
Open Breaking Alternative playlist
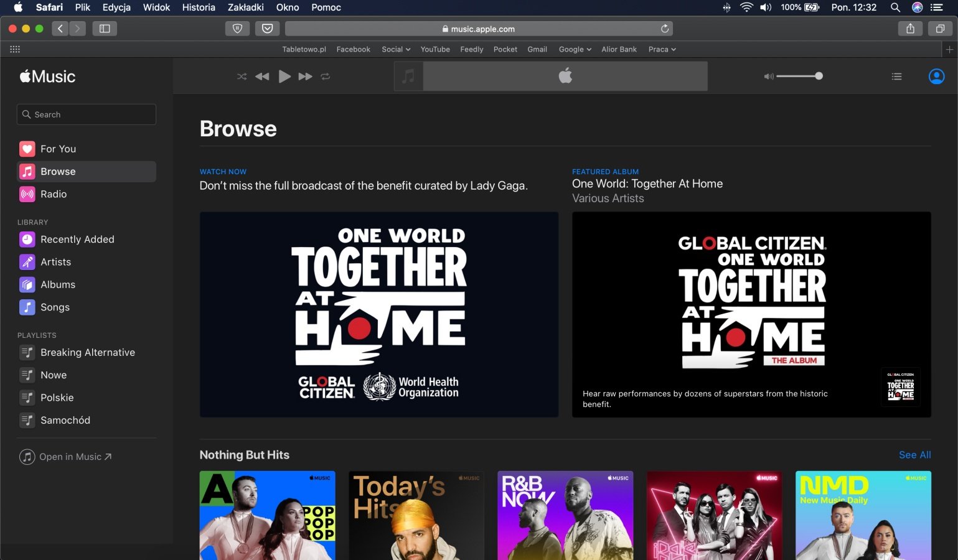tap(87, 352)
